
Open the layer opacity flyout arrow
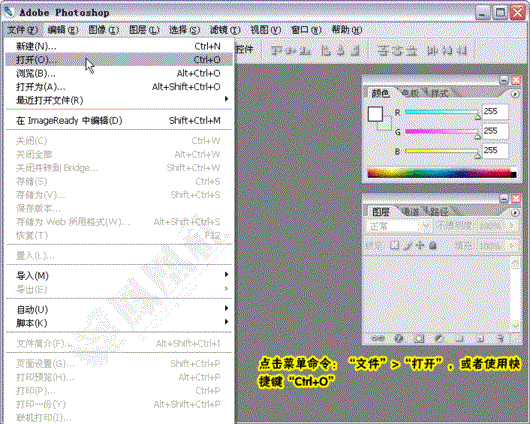(513, 226)
